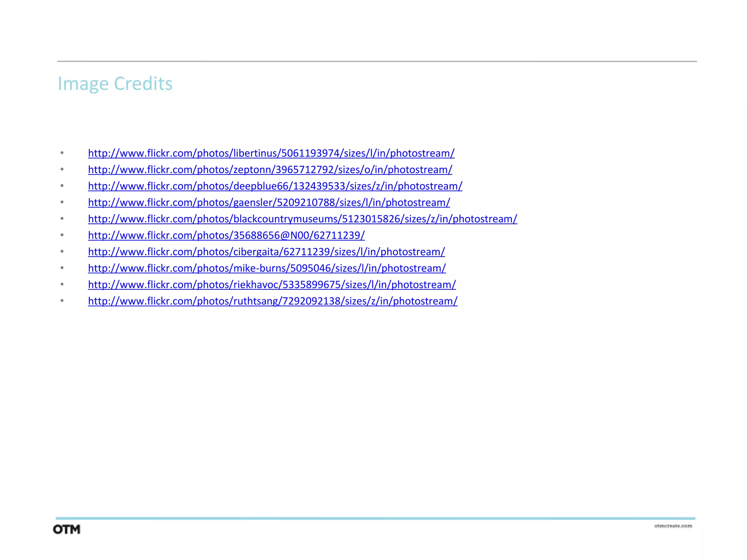Image resolution: width=747 pixels, height=560 pixels.
Task: Open the libertinus Flickr photo link
Action: (x=271, y=153)
